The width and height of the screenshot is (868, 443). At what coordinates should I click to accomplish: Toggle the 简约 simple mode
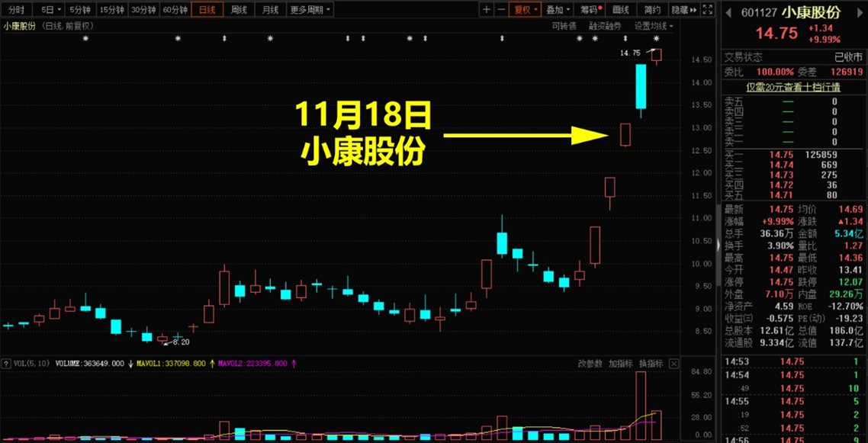pyautogui.click(x=653, y=9)
